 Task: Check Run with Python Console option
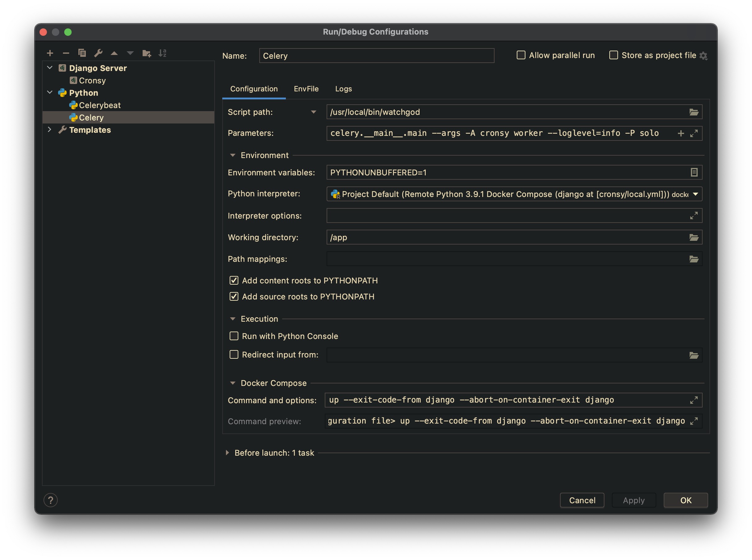tap(234, 336)
